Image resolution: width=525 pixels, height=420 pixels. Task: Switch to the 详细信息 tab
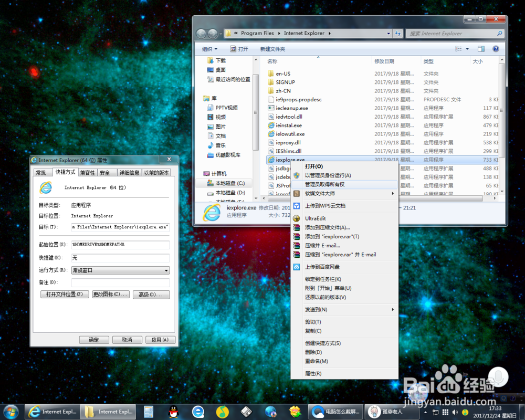tap(130, 173)
